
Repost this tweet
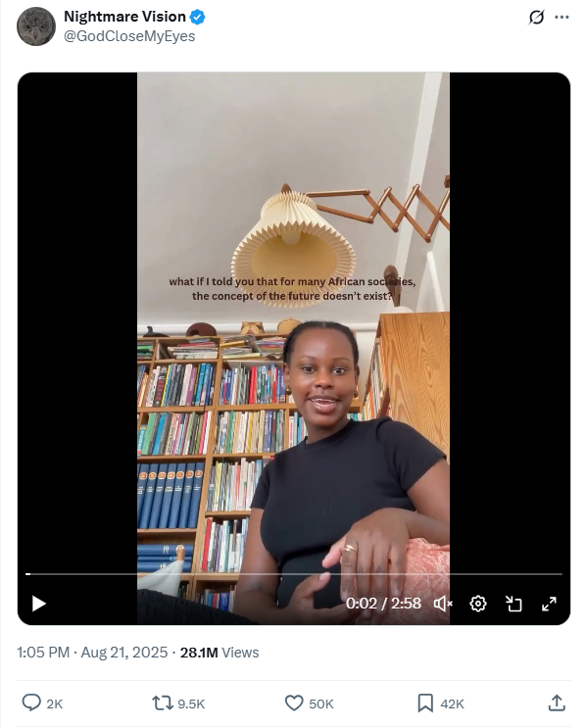(178, 704)
